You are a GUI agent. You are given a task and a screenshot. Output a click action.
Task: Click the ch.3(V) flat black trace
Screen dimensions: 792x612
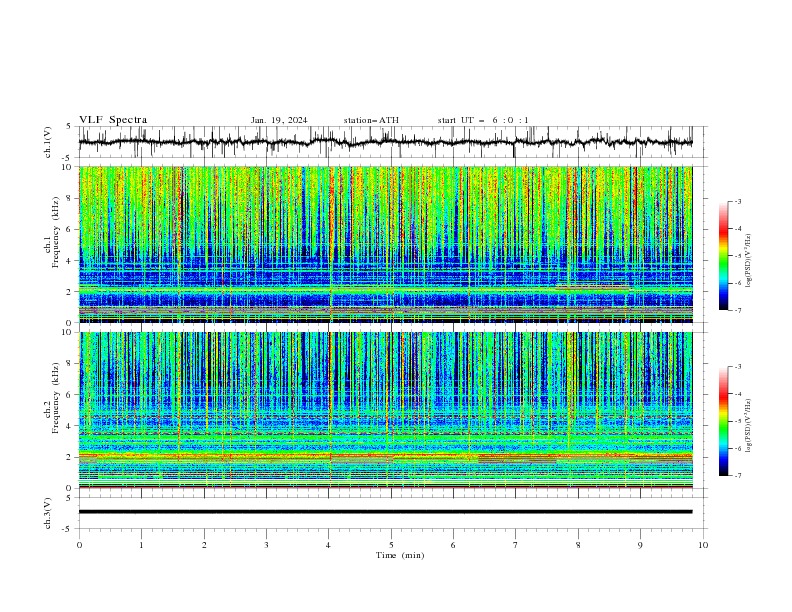[385, 512]
